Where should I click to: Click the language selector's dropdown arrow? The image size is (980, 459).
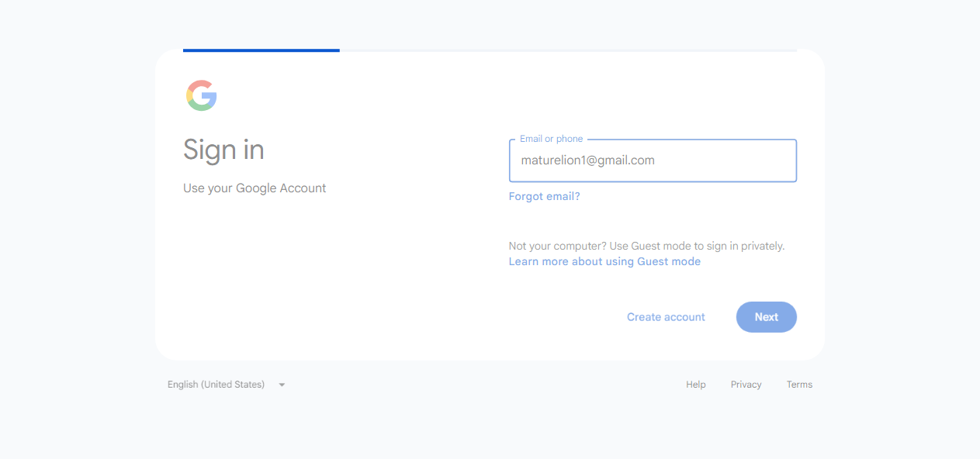(x=282, y=385)
